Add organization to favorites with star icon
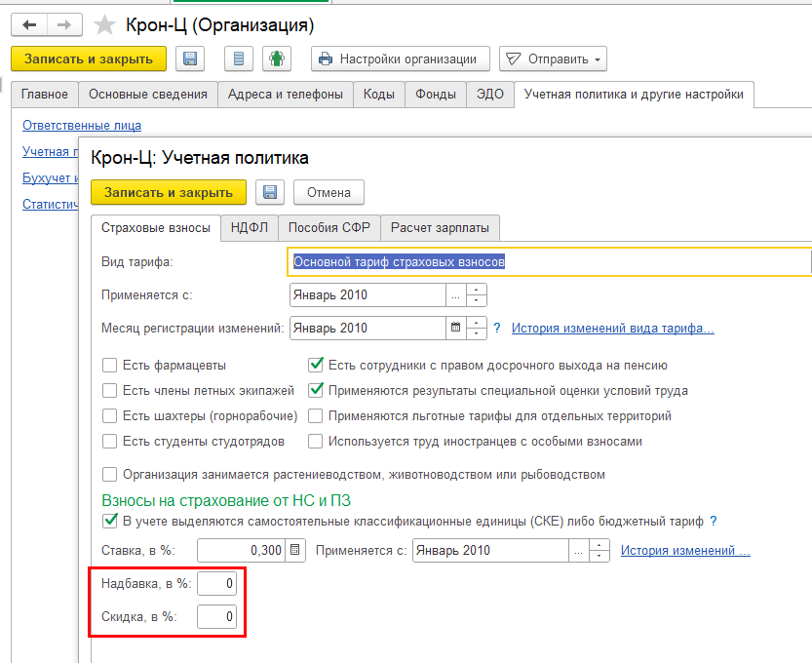The width and height of the screenshot is (812, 663). tap(104, 25)
